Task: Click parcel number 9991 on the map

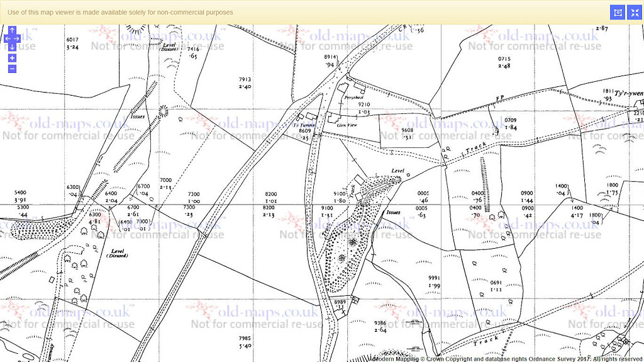Action: click(434, 278)
